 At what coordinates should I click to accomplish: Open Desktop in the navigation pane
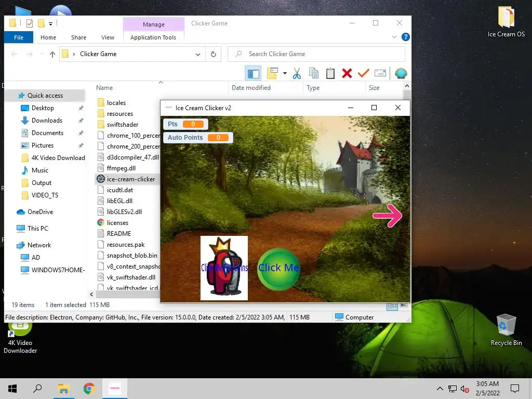pyautogui.click(x=43, y=108)
